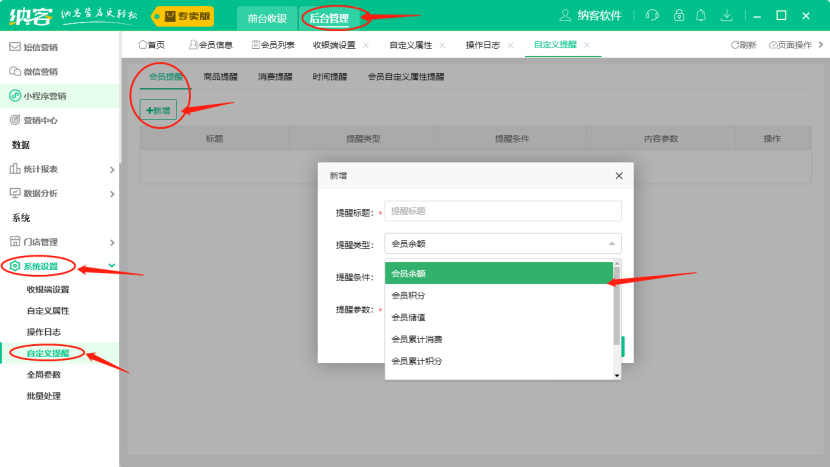Click the customer service headset icon
This screenshot has width=830, height=467.
(x=653, y=16)
